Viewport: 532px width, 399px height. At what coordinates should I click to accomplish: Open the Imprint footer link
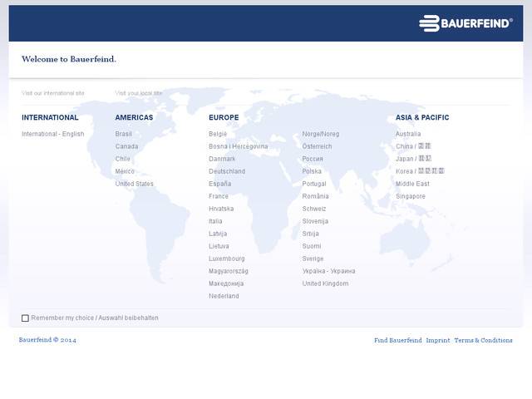438,340
